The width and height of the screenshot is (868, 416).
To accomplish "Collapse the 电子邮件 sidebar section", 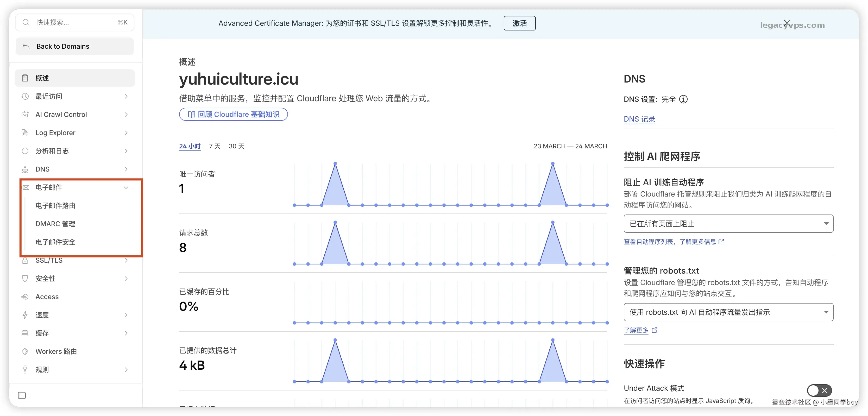I will pos(126,187).
